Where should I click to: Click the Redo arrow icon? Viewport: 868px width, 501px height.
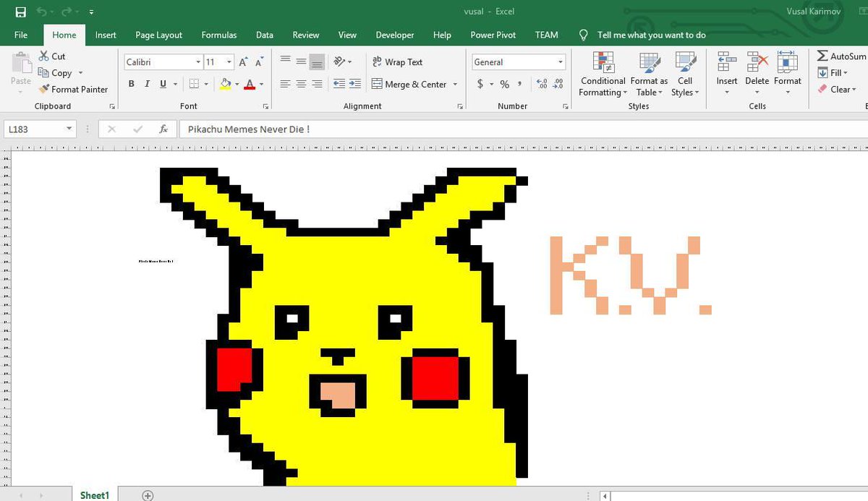pos(67,12)
